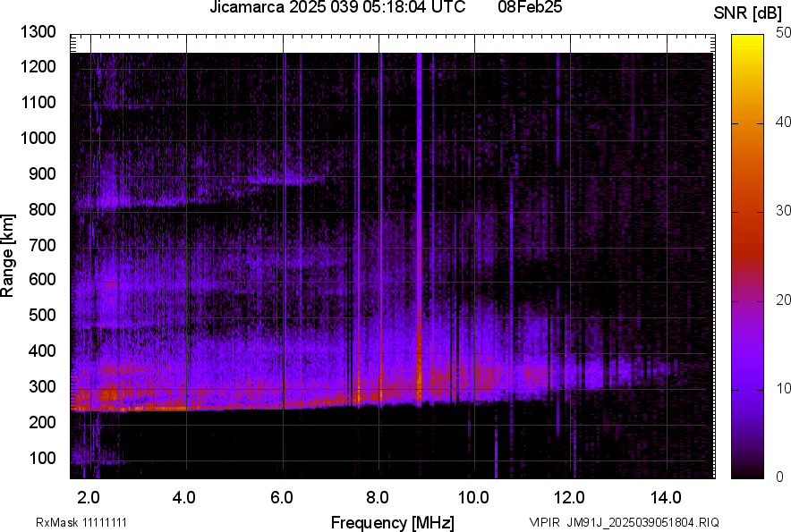The height and width of the screenshot is (532, 791).
Task: Click the yellow top of the SNR colorbar
Action: click(747, 43)
